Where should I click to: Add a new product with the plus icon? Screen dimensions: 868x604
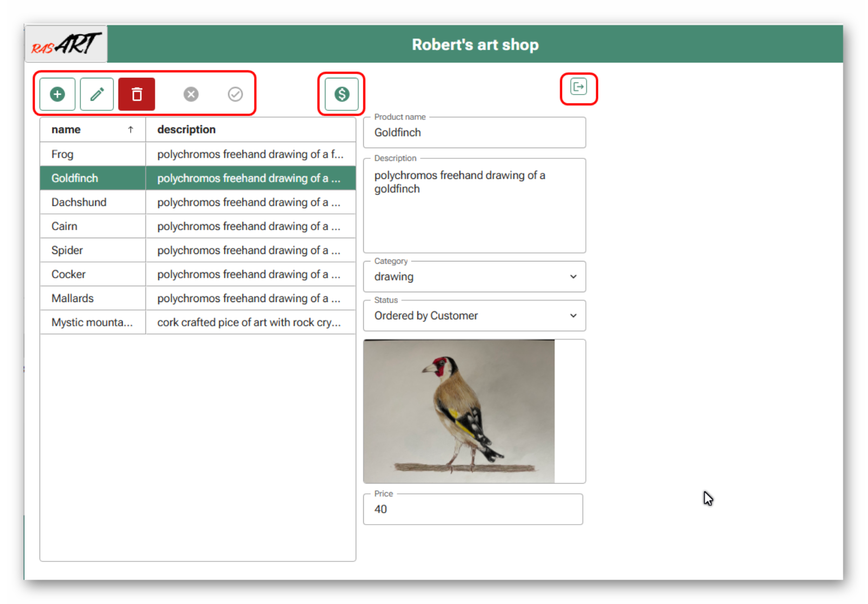point(57,94)
